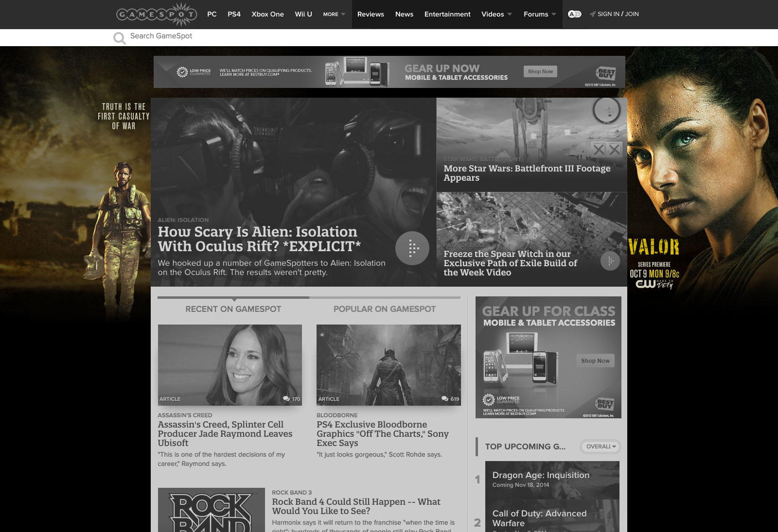
Task: Open the Star Wars: Battlefront III story
Action: [x=527, y=172]
